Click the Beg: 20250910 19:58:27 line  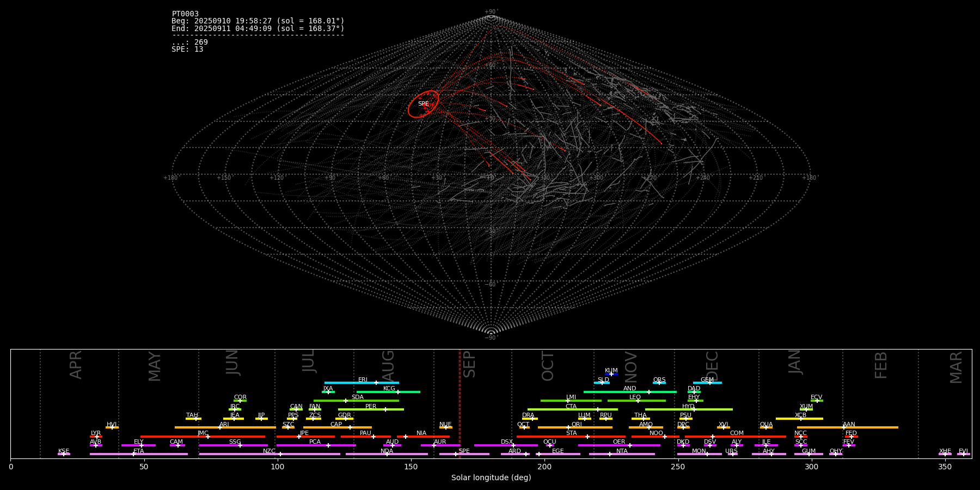click(258, 21)
